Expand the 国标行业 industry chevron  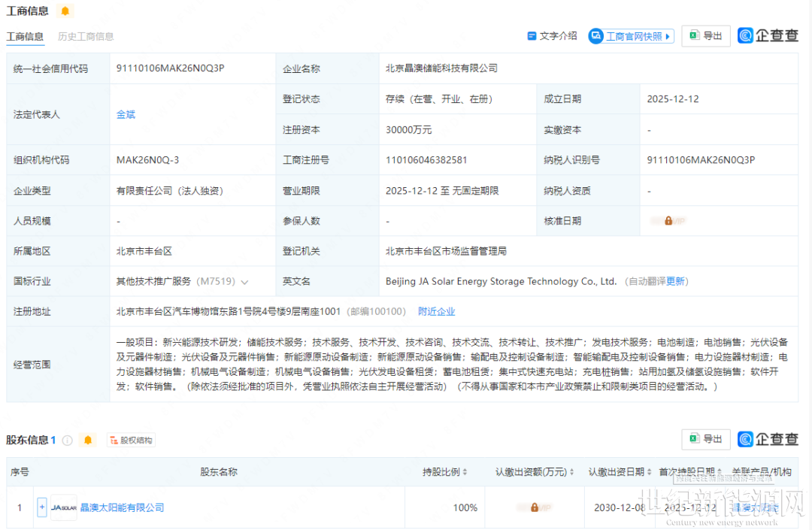(244, 282)
